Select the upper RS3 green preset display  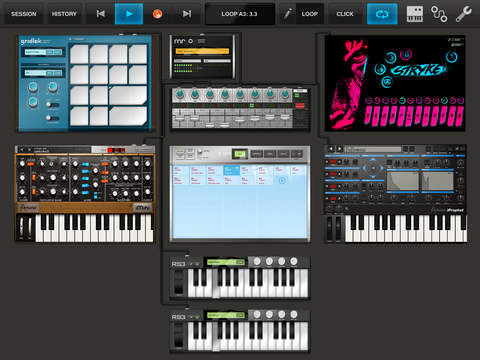226,262
